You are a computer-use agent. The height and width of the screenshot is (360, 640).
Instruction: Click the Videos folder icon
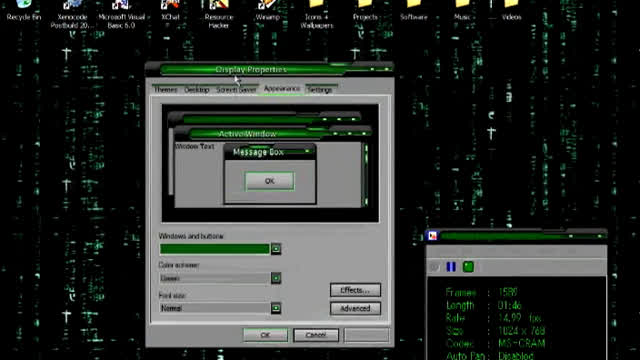coord(511,10)
